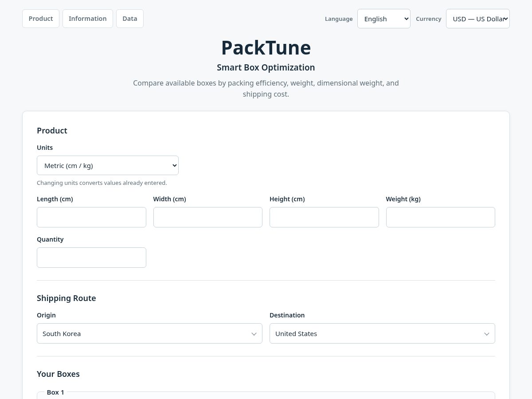Open the Units dropdown Metric (cm / kg)

click(x=108, y=165)
